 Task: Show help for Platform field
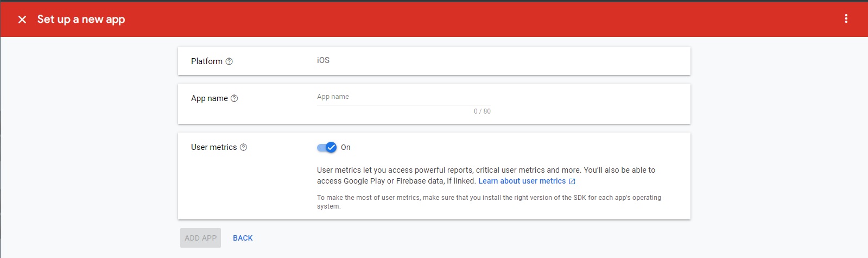click(x=229, y=61)
